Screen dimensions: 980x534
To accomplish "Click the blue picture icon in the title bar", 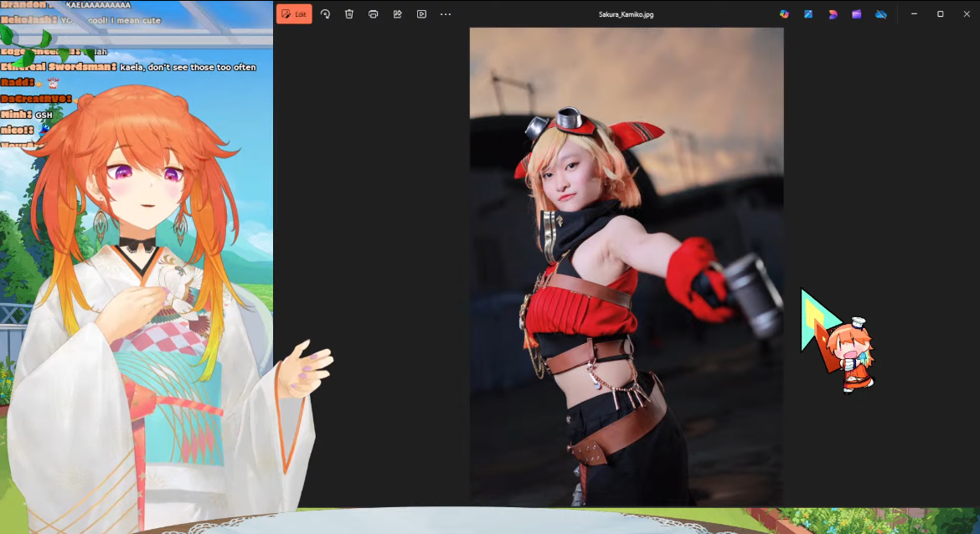I will pos(808,13).
